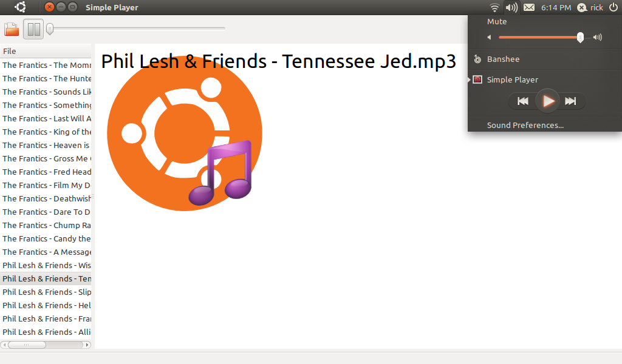Skip to next track in sound menu
The image size is (622, 364).
click(x=570, y=101)
